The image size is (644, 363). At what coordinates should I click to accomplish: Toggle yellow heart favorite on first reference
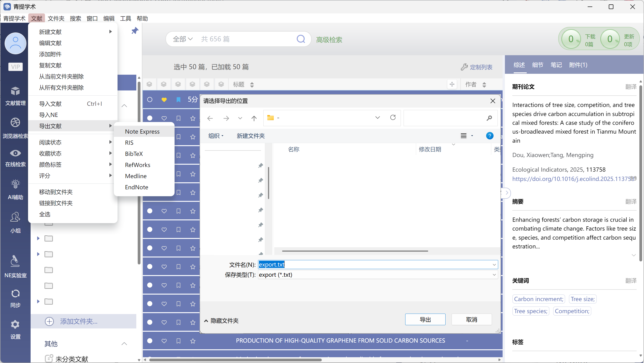coord(164,100)
